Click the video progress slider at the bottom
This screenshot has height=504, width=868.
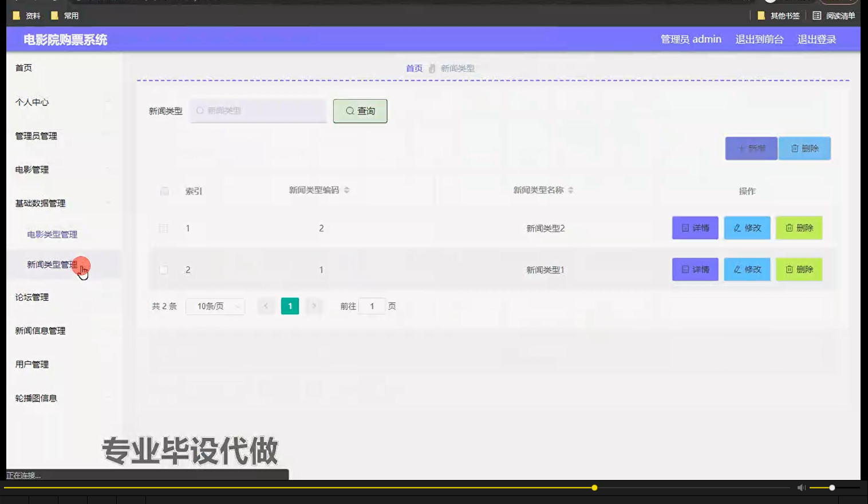[594, 487]
